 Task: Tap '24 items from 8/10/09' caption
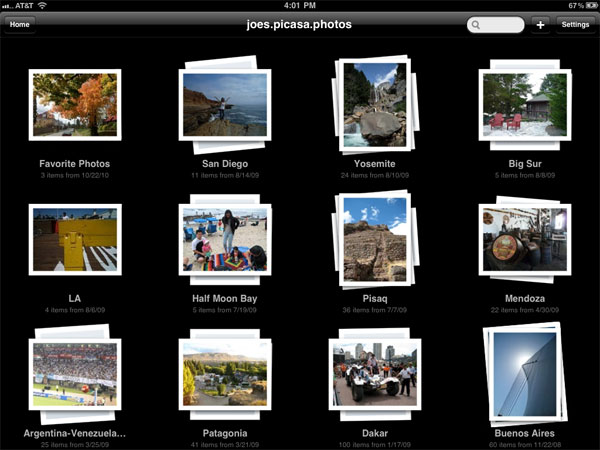375,175
